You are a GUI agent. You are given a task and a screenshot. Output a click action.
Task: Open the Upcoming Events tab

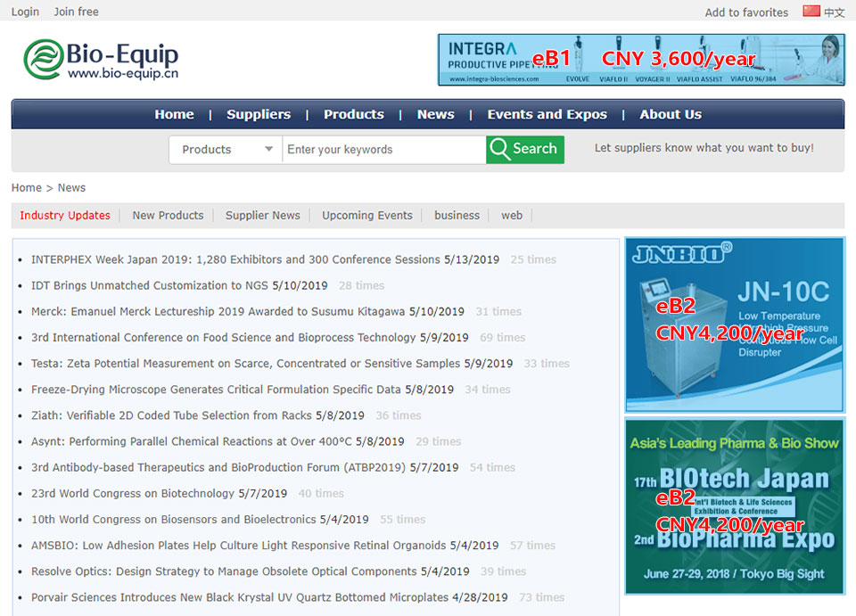coord(367,215)
